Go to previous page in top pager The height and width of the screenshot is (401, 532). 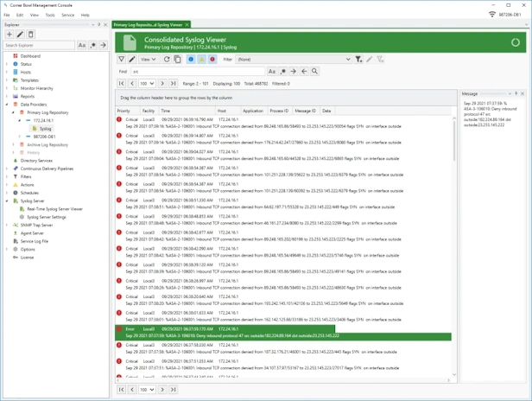[132, 83]
